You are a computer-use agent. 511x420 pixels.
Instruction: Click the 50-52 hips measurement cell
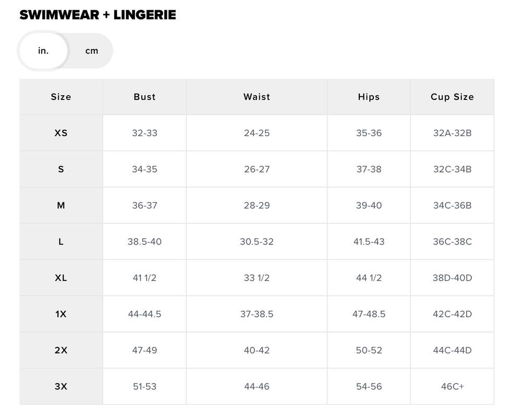click(x=369, y=350)
